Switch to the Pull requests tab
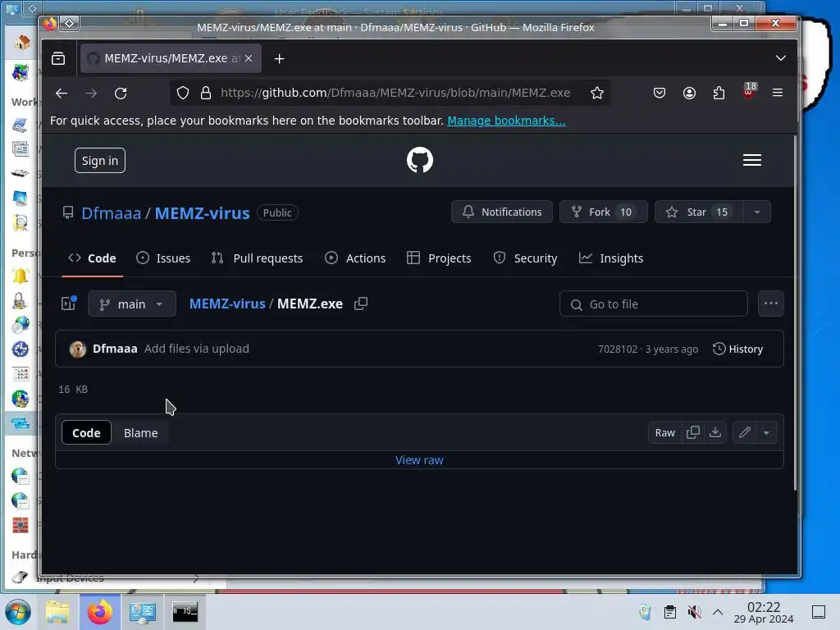The height and width of the screenshot is (630, 840). [257, 258]
